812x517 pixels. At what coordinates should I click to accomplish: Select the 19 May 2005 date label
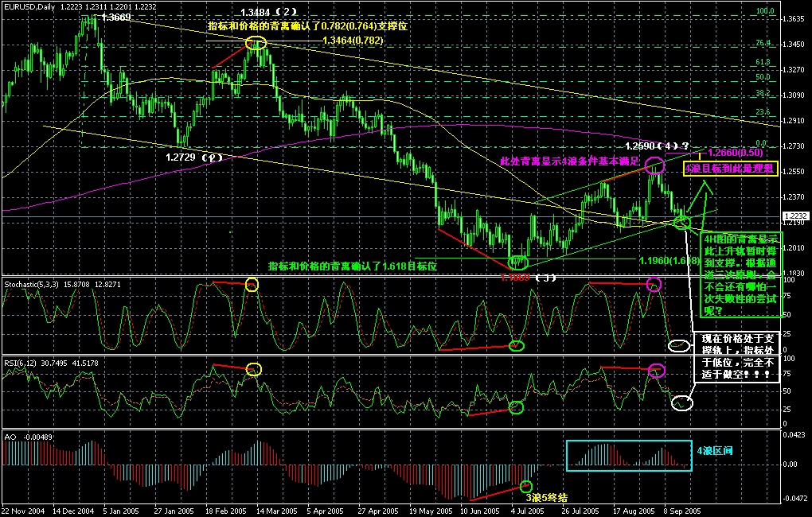point(429,511)
